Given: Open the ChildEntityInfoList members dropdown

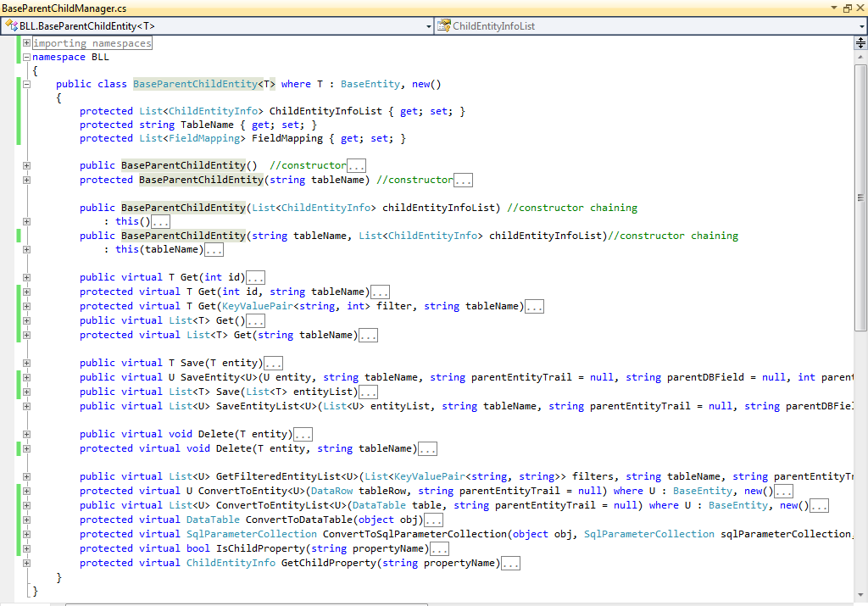Looking at the screenshot, I should (861, 26).
